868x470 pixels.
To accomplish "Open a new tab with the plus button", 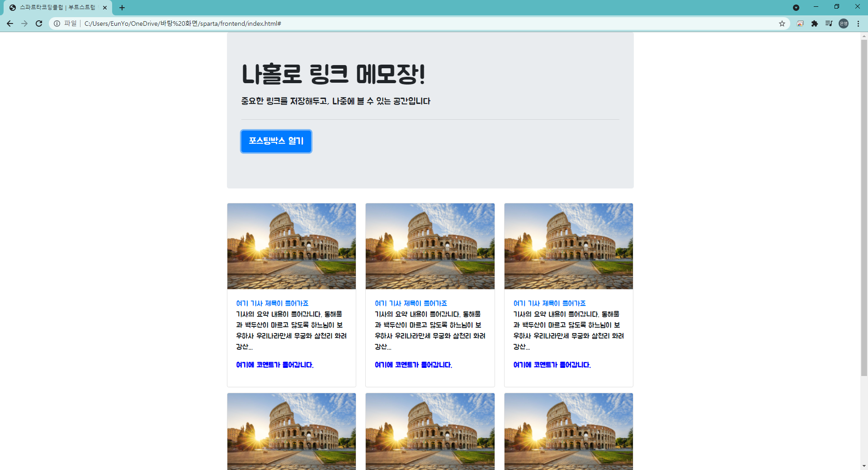I will 122,8.
